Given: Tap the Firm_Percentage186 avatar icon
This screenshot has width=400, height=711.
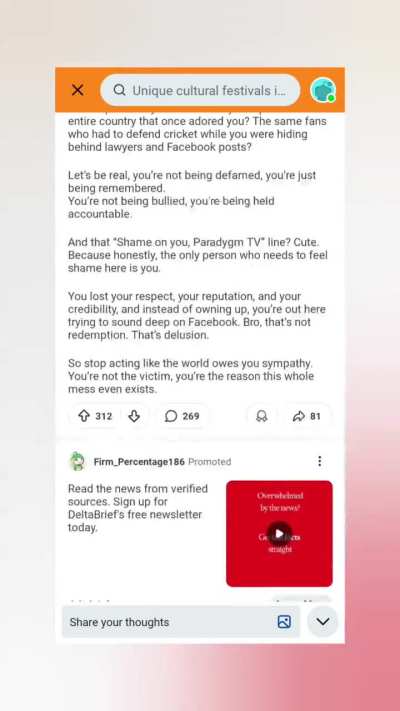Looking at the screenshot, I should tap(78, 462).
